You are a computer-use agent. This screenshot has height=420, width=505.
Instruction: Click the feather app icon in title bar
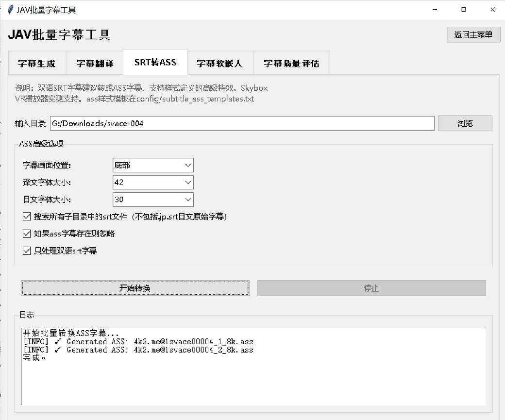(x=11, y=10)
